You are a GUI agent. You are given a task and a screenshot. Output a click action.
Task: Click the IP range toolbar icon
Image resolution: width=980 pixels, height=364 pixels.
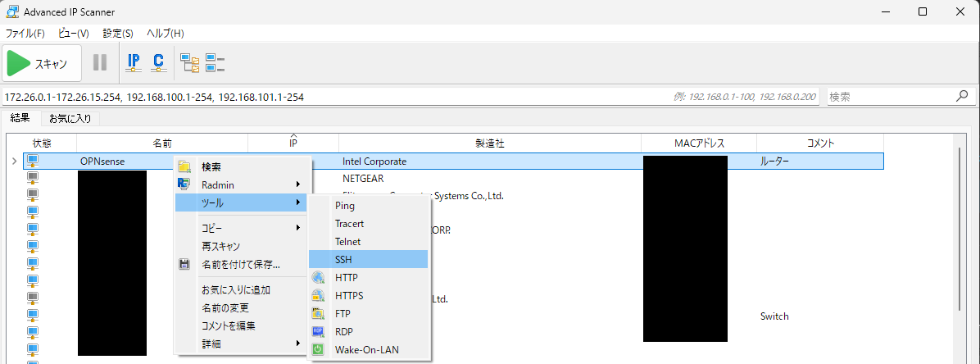coord(134,62)
